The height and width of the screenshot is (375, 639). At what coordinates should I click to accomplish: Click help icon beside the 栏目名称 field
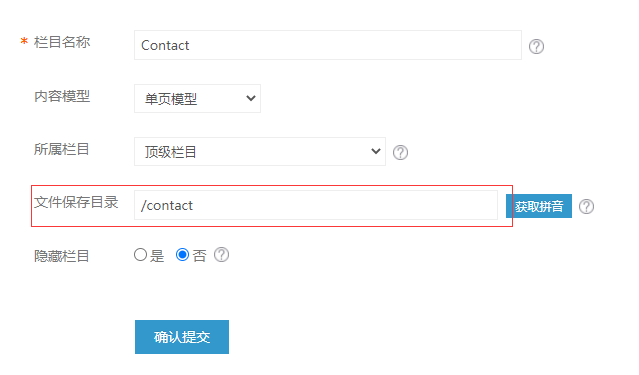pos(536,46)
